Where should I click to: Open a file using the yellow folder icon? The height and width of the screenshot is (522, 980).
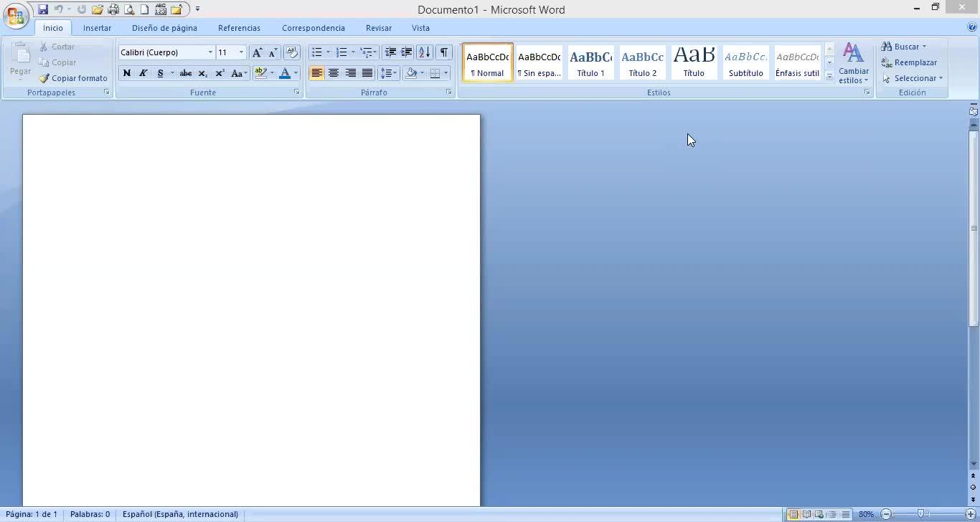click(x=98, y=9)
